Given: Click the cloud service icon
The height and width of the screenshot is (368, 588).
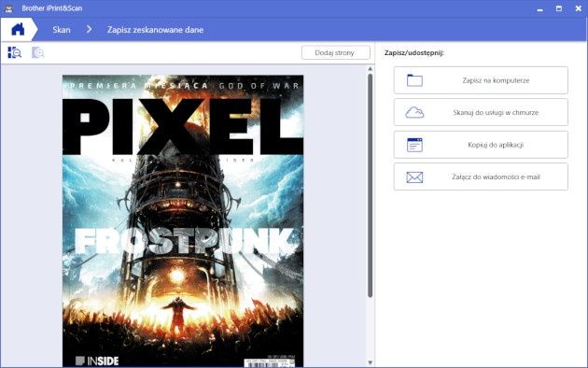Looking at the screenshot, I should coord(414,112).
